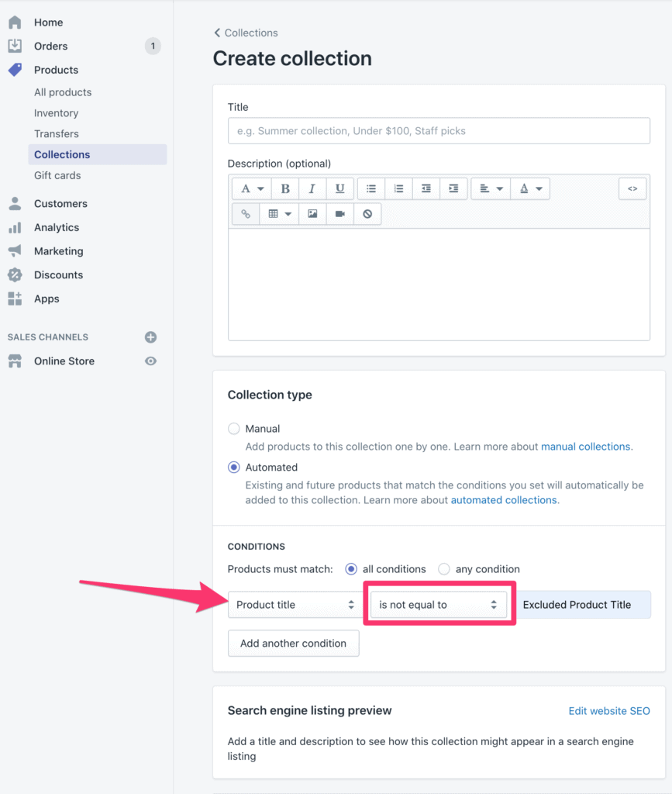Image resolution: width=672 pixels, height=794 pixels.
Task: Select the Manual collection type
Action: coord(234,429)
